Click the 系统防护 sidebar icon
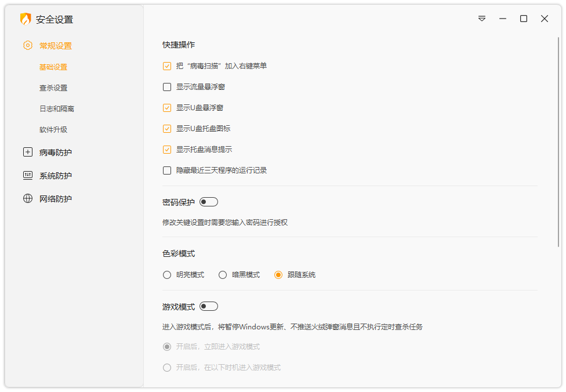 pyautogui.click(x=27, y=175)
